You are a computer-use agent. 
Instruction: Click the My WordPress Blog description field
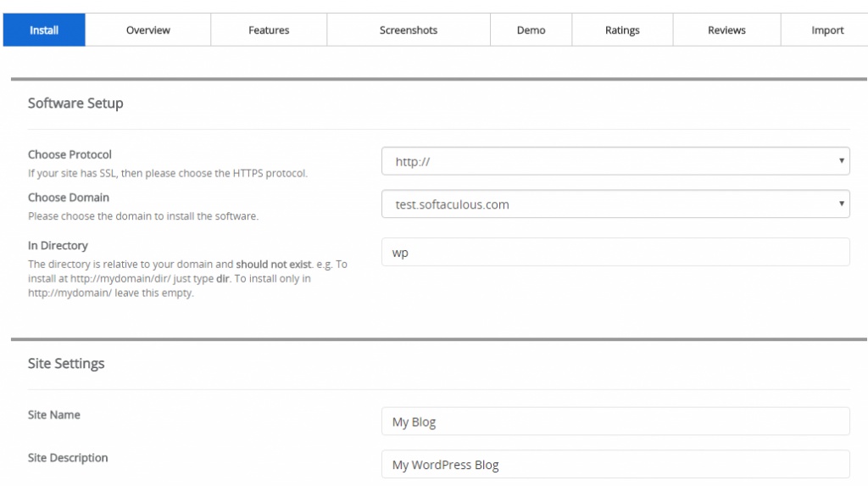pyautogui.click(x=615, y=465)
